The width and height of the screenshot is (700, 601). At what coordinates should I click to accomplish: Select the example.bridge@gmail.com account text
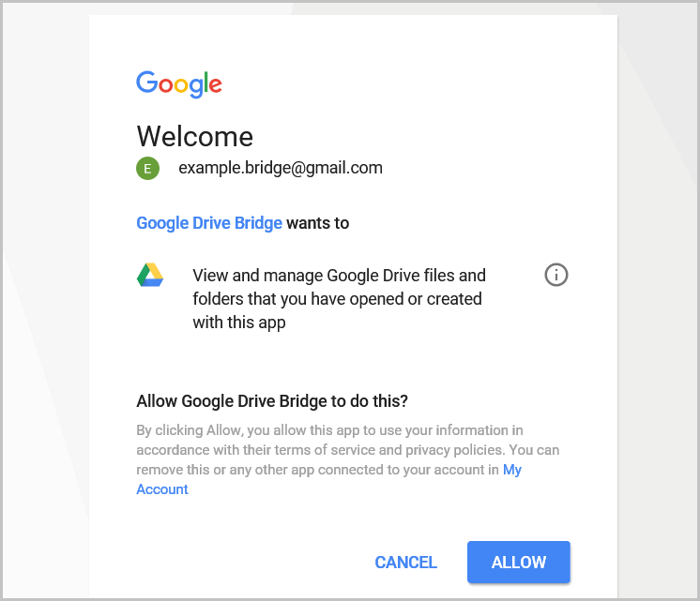tap(281, 168)
